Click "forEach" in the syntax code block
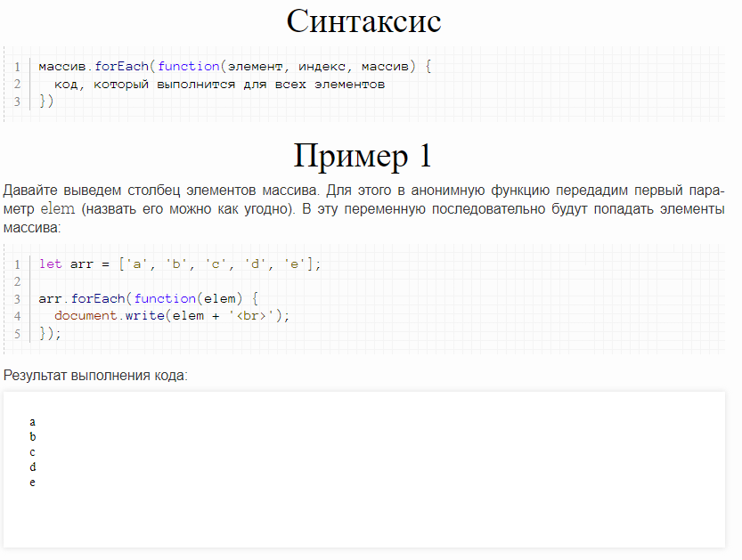The image size is (742, 560). [x=122, y=66]
